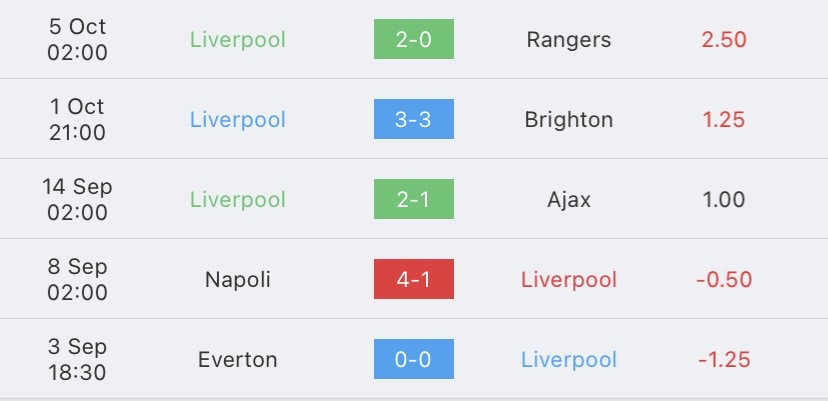This screenshot has width=828, height=401.
Task: Click blue Liverpool name in Brighton row
Action: tap(238, 120)
